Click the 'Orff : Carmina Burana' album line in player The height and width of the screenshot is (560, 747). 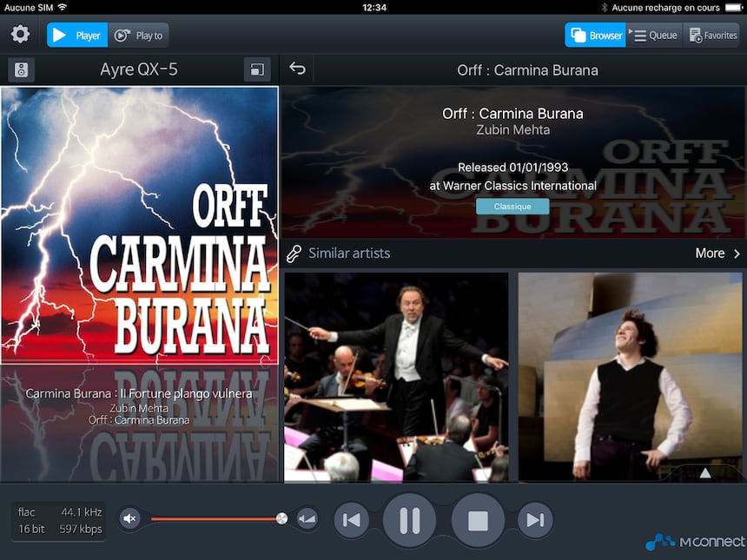pyautogui.click(x=139, y=420)
